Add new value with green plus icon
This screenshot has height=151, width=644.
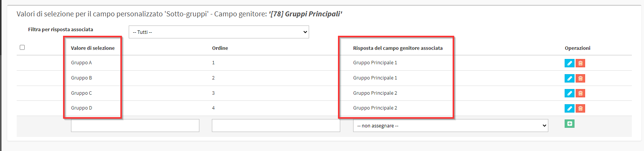(x=570, y=124)
